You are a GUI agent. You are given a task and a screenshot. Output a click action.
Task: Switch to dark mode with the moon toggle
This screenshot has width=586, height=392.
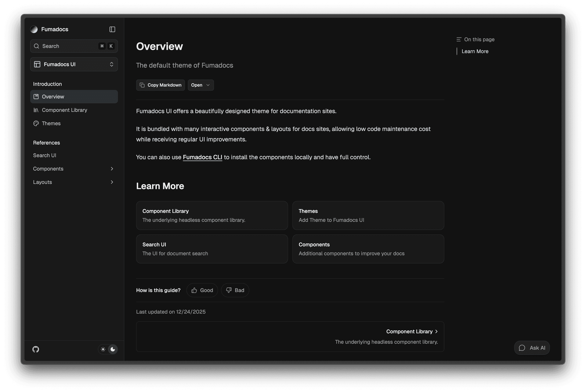coord(113,349)
